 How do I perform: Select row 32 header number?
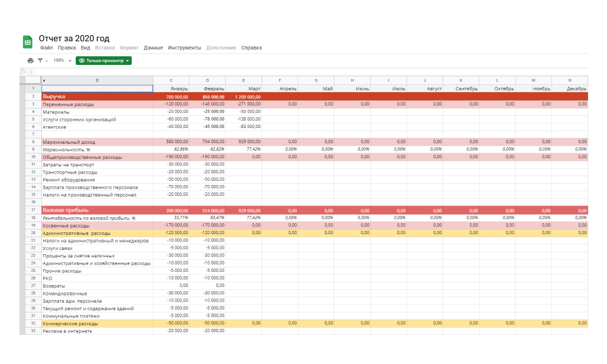pos(33,323)
